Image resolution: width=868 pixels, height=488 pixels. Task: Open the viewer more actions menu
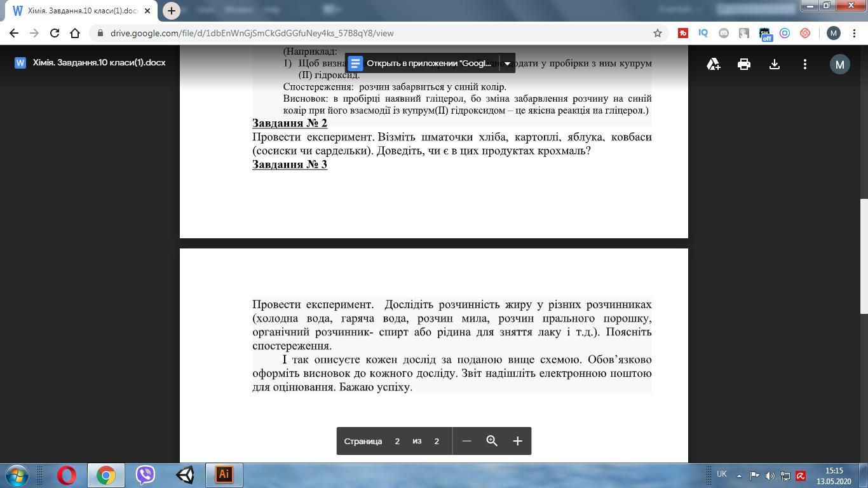pyautogui.click(x=805, y=64)
